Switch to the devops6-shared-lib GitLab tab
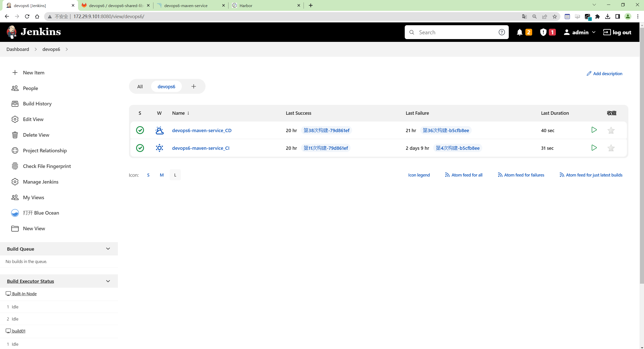The height and width of the screenshot is (349, 644). coord(116,5)
